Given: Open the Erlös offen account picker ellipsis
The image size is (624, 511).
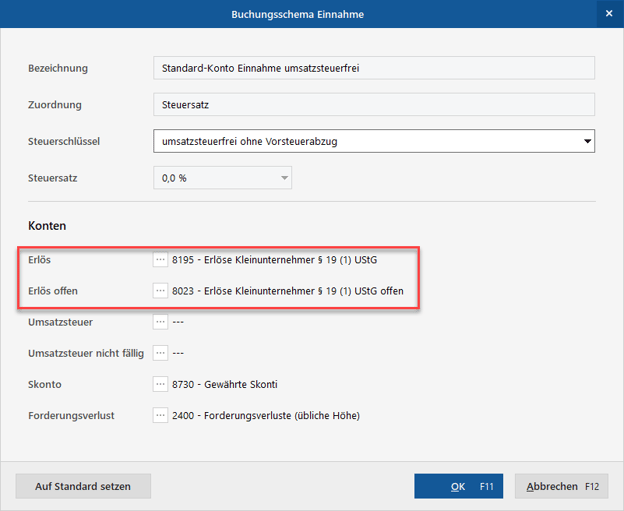Looking at the screenshot, I should coord(160,291).
